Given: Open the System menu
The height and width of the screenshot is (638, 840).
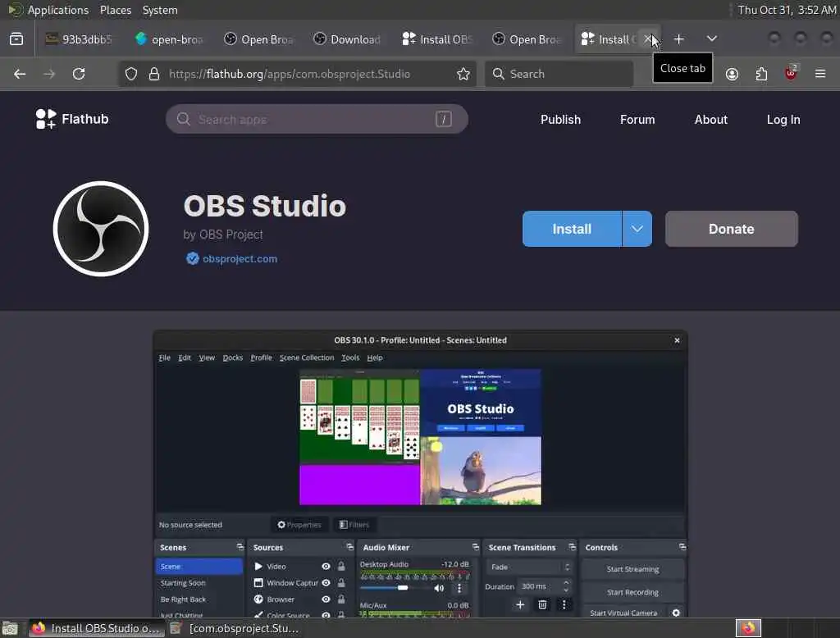Looking at the screenshot, I should pos(160,10).
